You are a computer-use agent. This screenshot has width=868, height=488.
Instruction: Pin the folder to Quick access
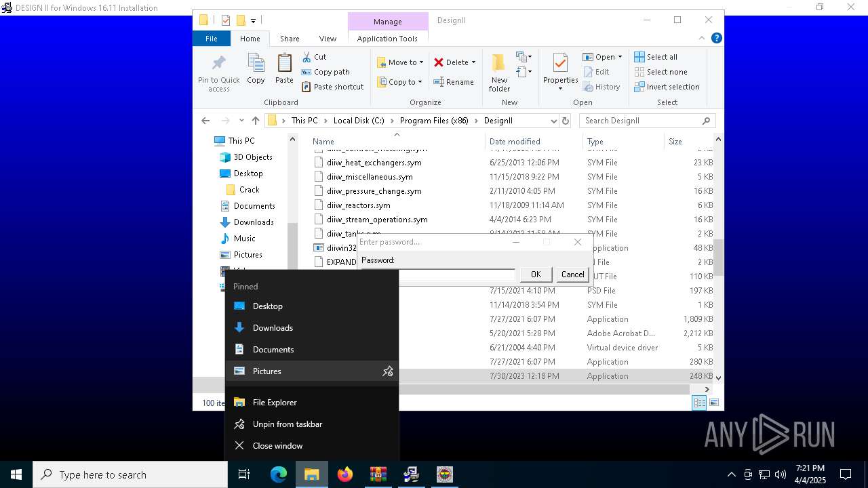218,73
